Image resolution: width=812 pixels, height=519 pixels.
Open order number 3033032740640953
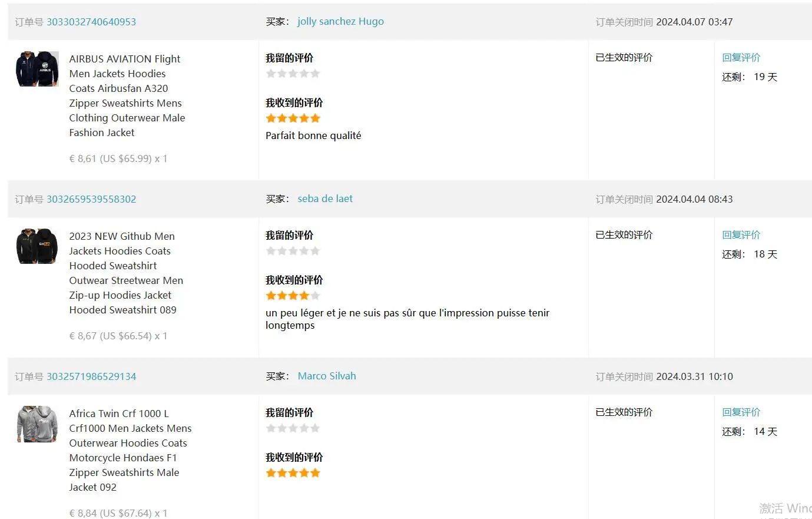(91, 22)
